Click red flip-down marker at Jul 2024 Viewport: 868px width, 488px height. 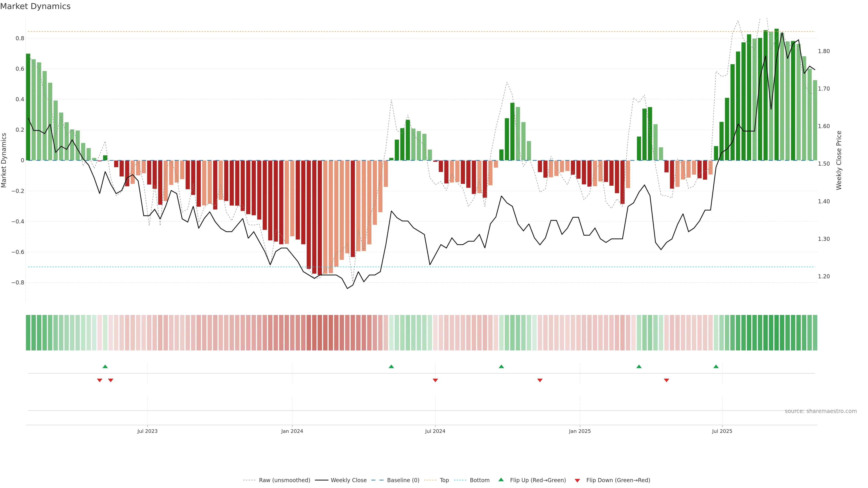[435, 380]
